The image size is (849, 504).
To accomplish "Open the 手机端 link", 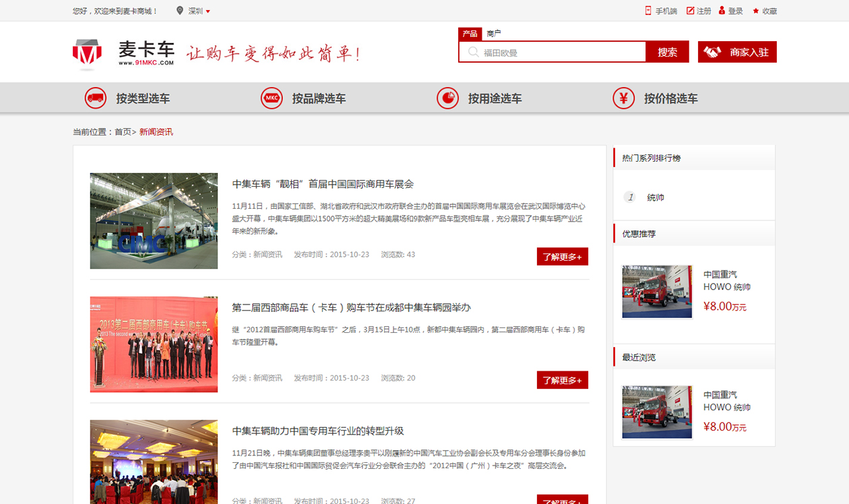I will (x=666, y=11).
